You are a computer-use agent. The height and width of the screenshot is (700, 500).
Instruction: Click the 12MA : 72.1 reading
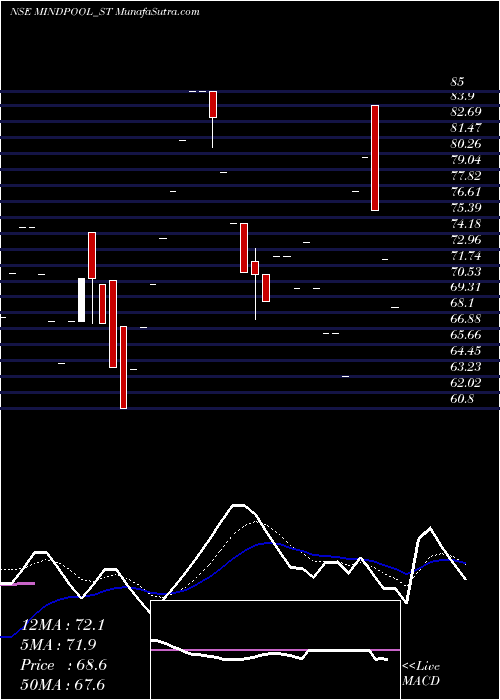pos(62,625)
